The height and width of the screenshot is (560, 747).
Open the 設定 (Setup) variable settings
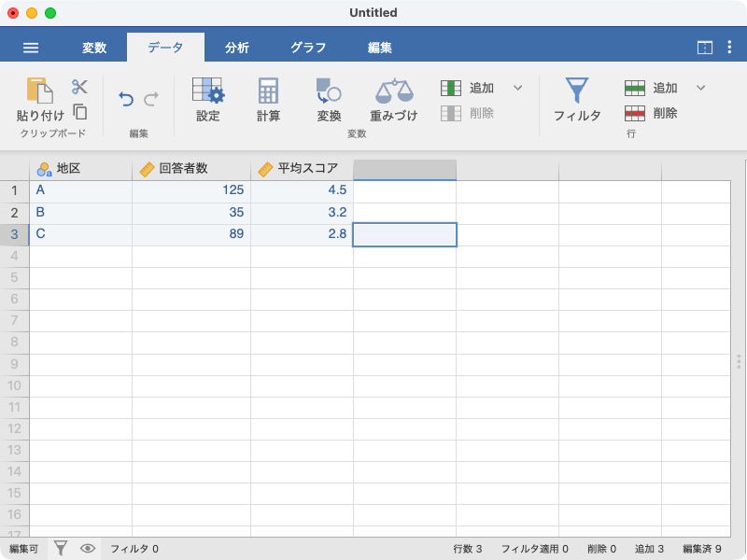207,99
